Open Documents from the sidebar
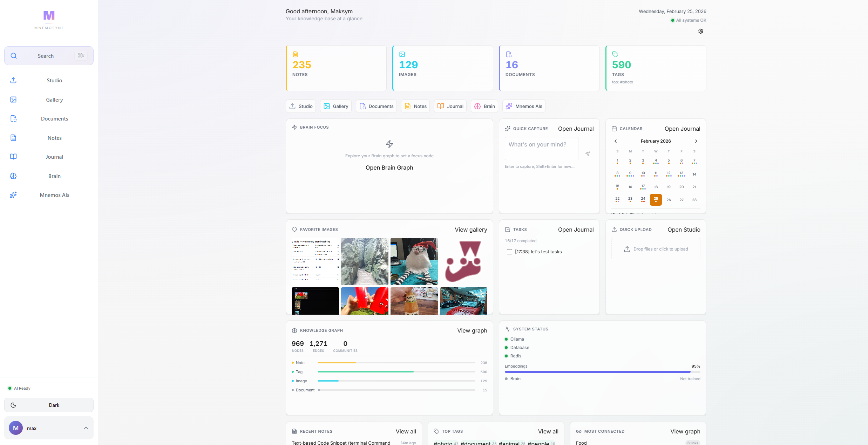This screenshot has height=445, width=868. coord(49,119)
